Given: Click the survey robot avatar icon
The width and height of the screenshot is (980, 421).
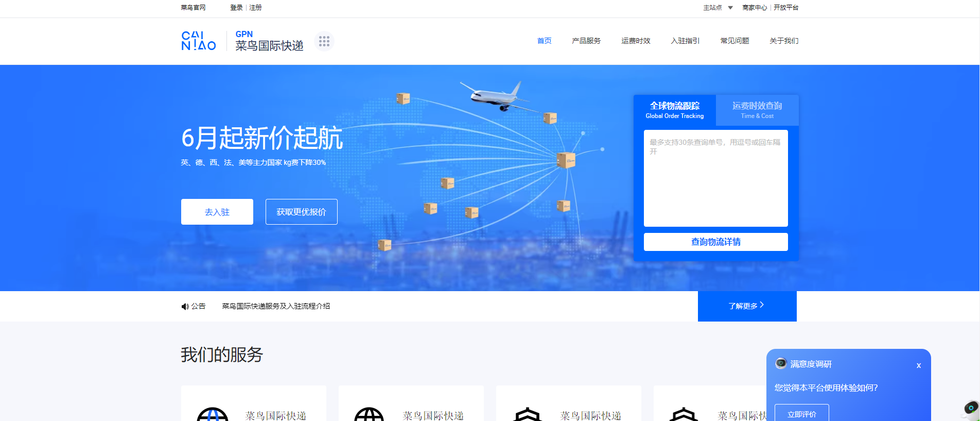Looking at the screenshot, I should coord(781,363).
